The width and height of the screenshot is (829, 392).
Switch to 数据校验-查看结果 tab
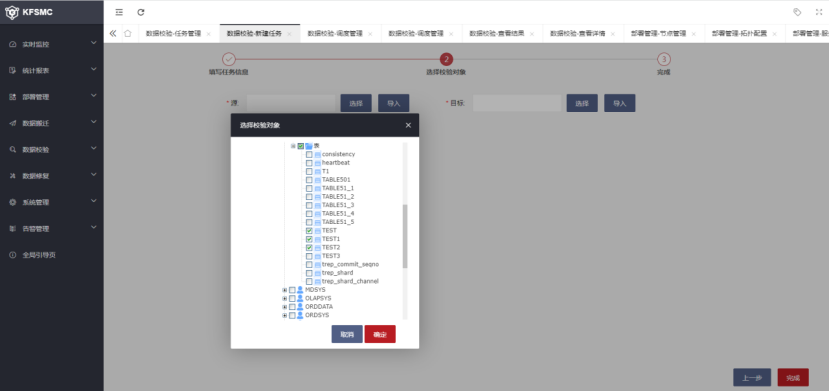click(x=497, y=33)
